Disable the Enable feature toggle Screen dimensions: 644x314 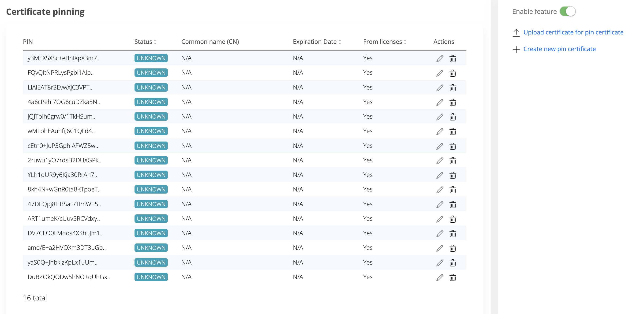568,11
